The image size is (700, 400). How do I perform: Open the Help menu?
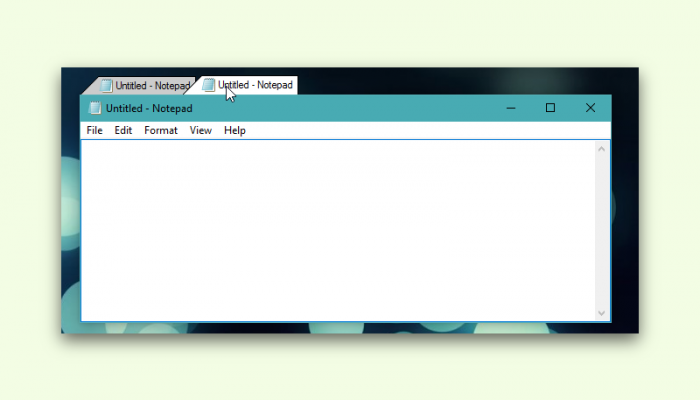click(235, 130)
